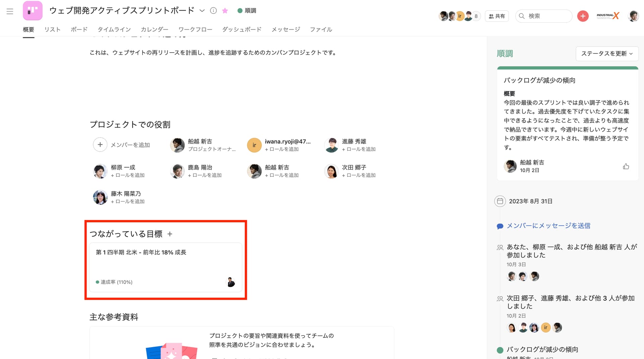Switch to the ワークフロー tab

tap(195, 29)
